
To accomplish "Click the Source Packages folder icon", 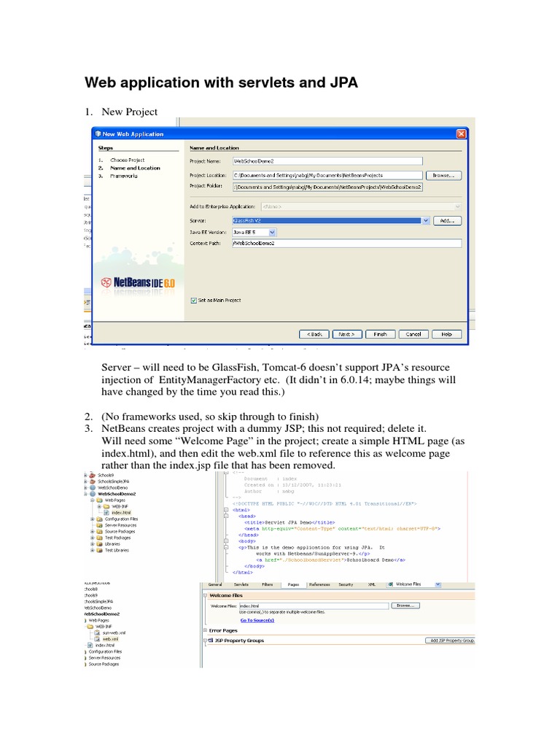I will click(99, 531).
